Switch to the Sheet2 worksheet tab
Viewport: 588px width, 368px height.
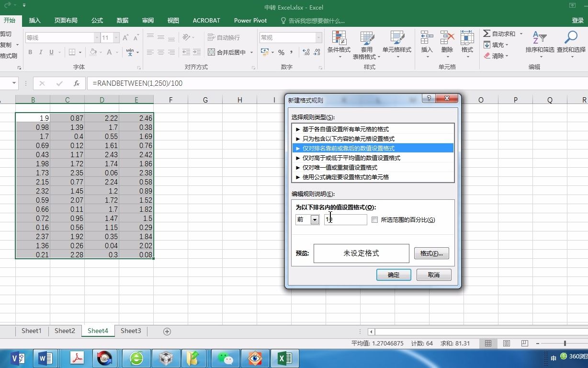point(64,331)
